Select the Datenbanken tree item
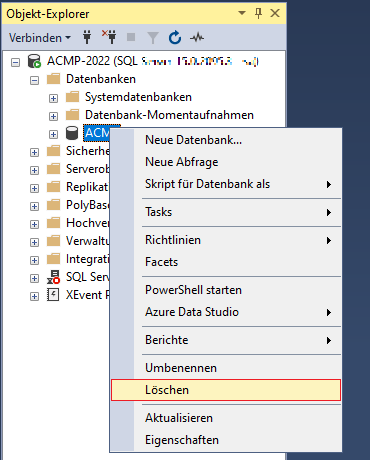This screenshot has height=461, width=371. tap(101, 79)
